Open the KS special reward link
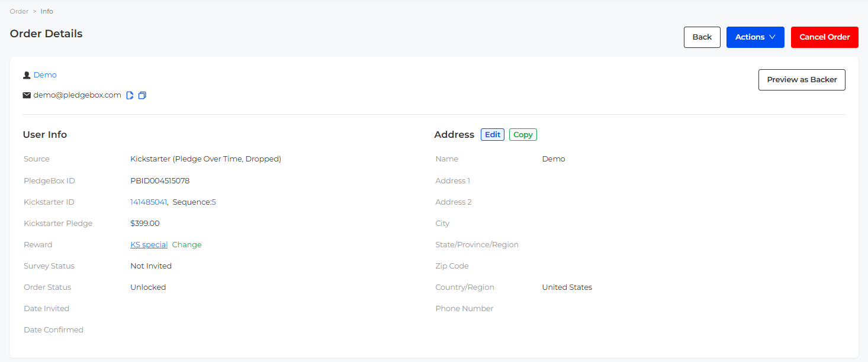Image resolution: width=868 pixels, height=362 pixels. pyautogui.click(x=149, y=245)
